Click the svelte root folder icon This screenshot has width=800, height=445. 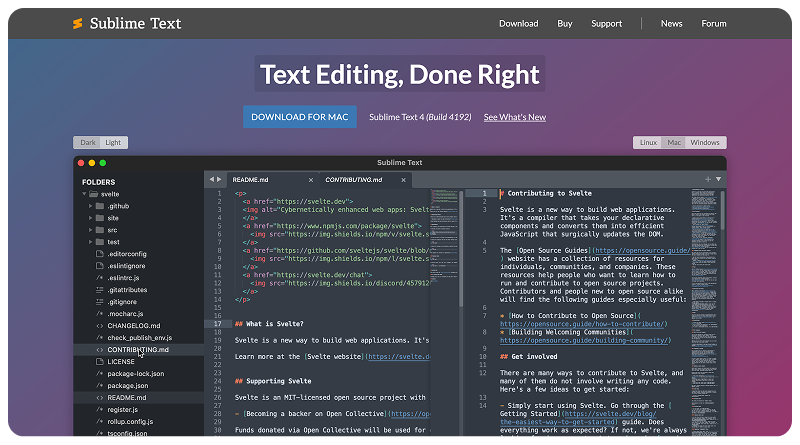(93, 194)
